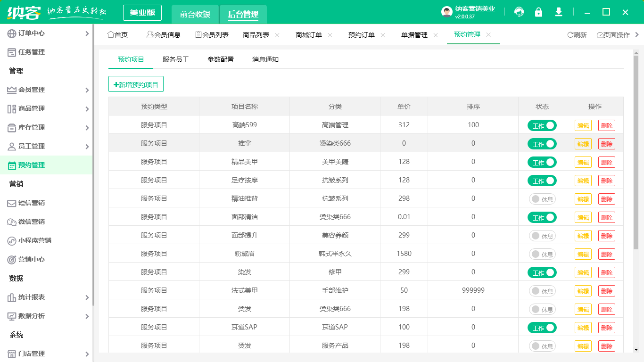644x362 pixels.
Task: Click the scroll down arrow of table
Action: pyautogui.click(x=636, y=349)
